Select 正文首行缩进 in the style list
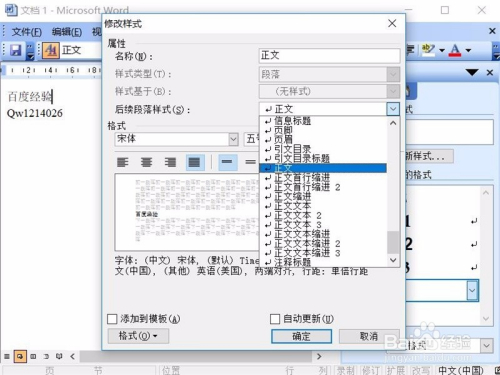Image resolution: width=500 pixels, height=375 pixels. [323, 178]
